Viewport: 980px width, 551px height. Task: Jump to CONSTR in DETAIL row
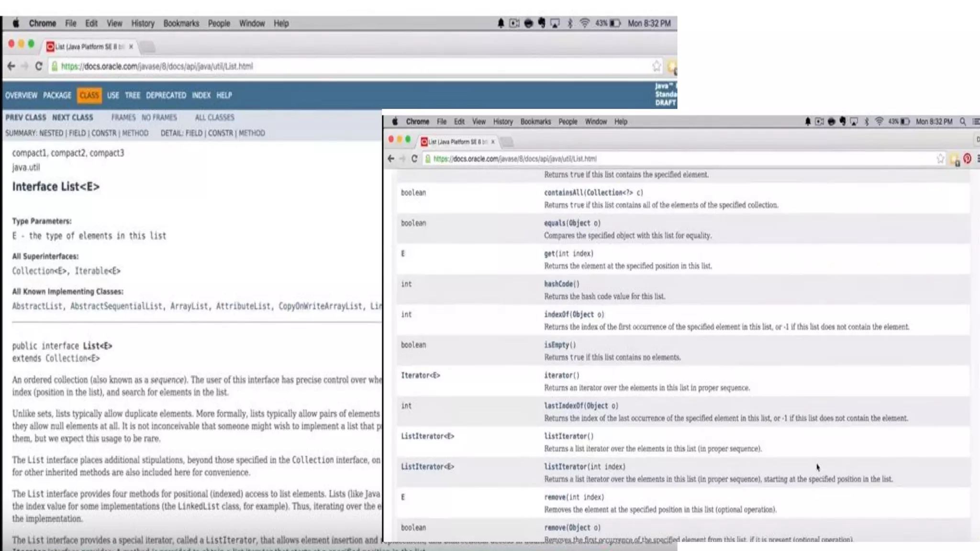(x=221, y=133)
